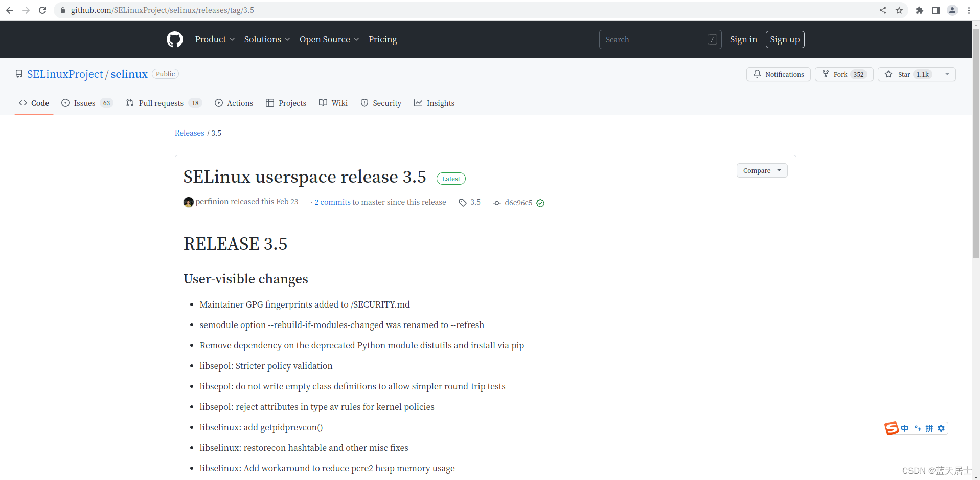Expand the Compare dropdown
The width and height of the screenshot is (980, 480).
pos(779,170)
